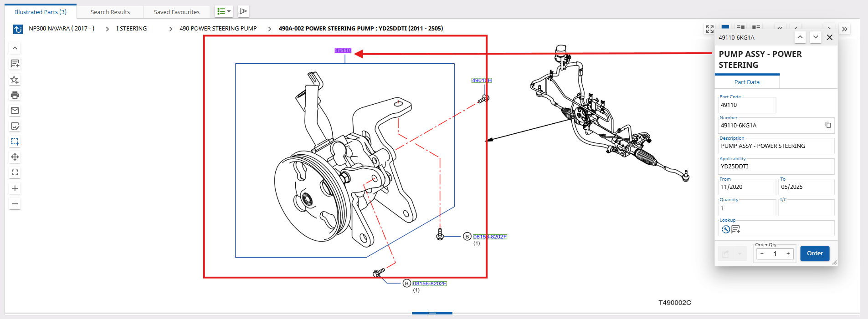
Task: Open the Saved Favourites tab
Action: pyautogui.click(x=176, y=12)
